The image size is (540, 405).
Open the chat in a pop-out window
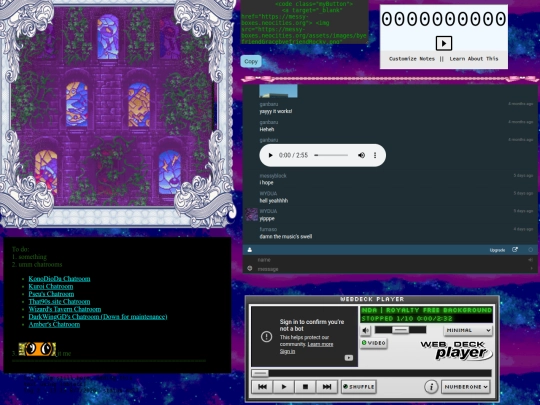coord(515,250)
